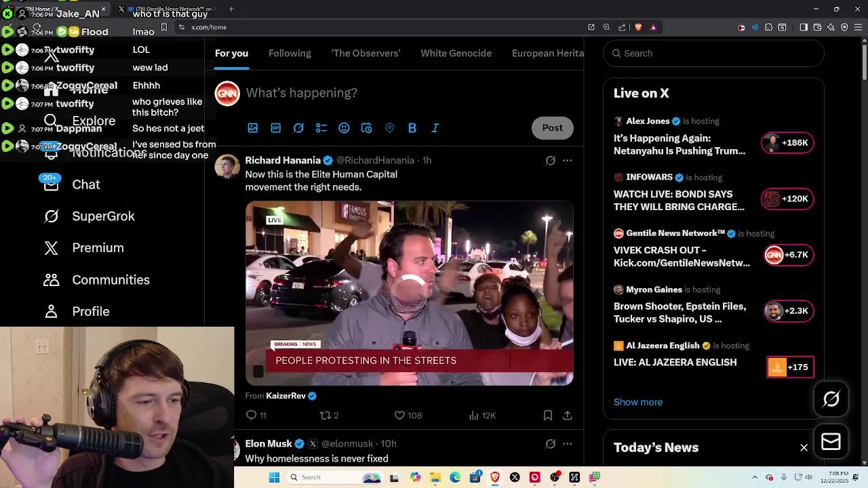
Task: Go to Profile in the sidebar
Action: 76,312
